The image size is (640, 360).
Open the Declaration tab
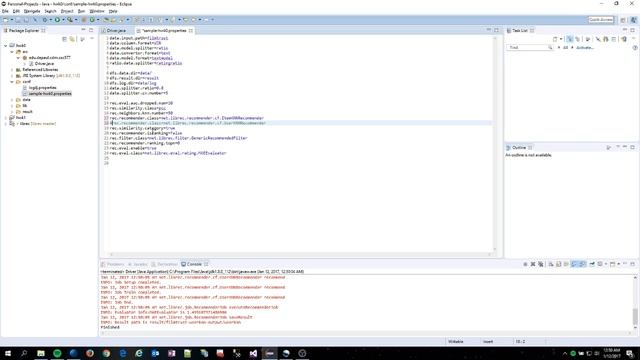(164, 264)
